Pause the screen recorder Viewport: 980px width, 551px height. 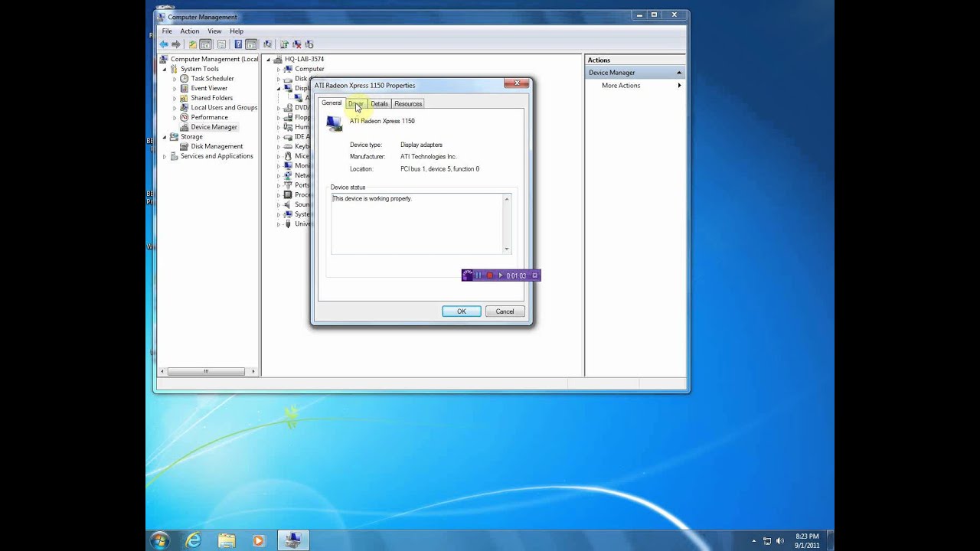(x=479, y=275)
